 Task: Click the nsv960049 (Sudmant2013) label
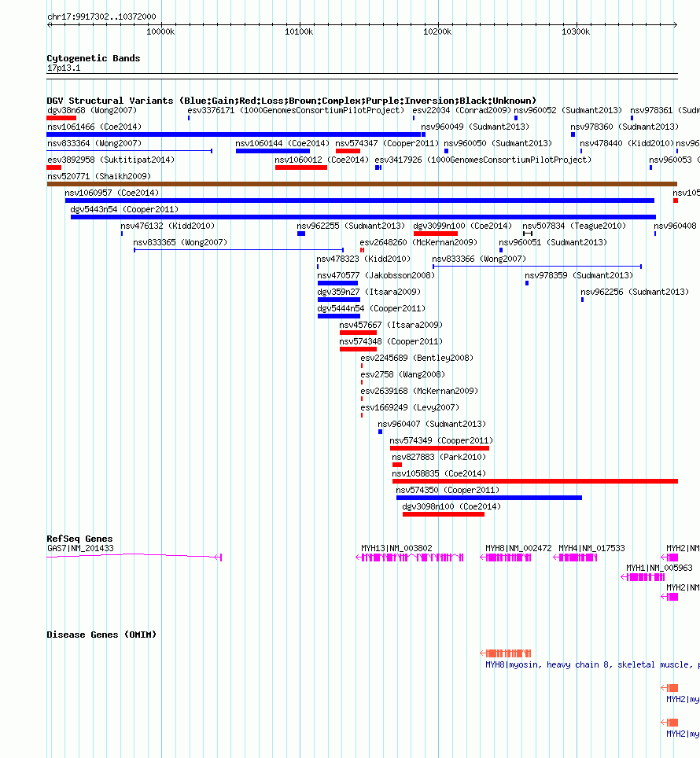tap(475, 127)
